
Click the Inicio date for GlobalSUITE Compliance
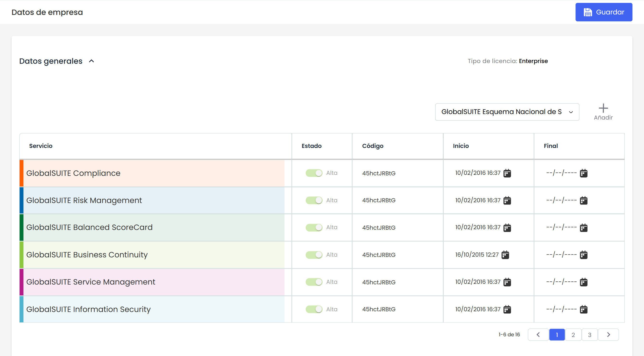pyautogui.click(x=478, y=173)
